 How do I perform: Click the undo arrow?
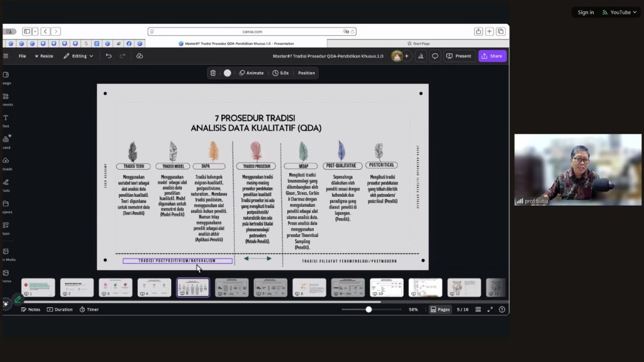pos(109,56)
